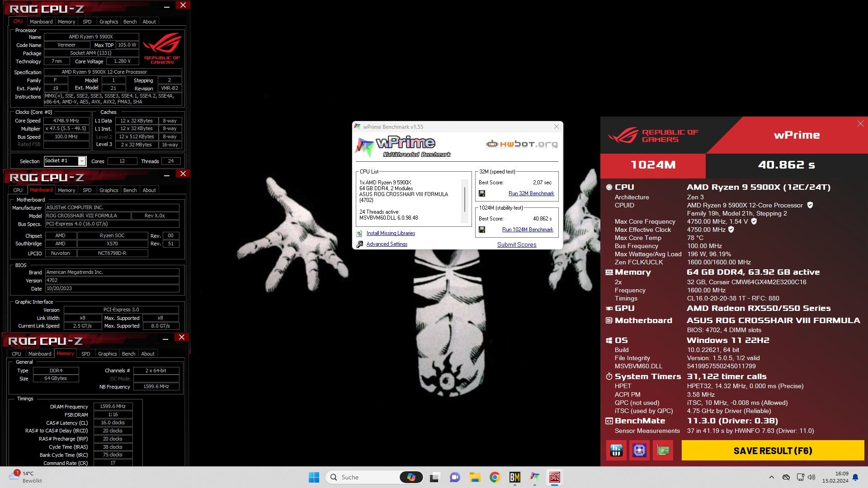Launch the CPU-Z tool icon in BenchMate
868x488 pixels.
(639, 450)
